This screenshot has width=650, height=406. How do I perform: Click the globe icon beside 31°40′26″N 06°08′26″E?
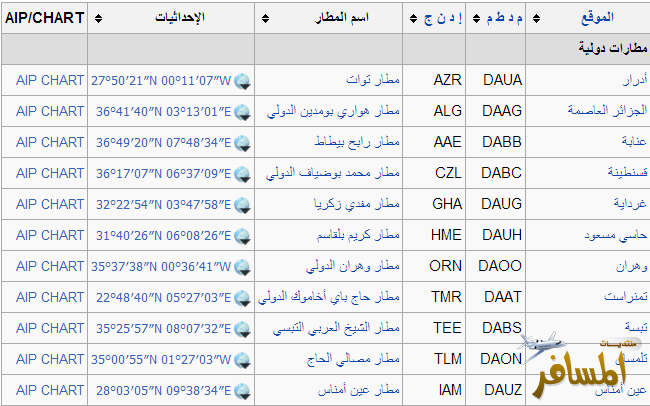pos(242,236)
